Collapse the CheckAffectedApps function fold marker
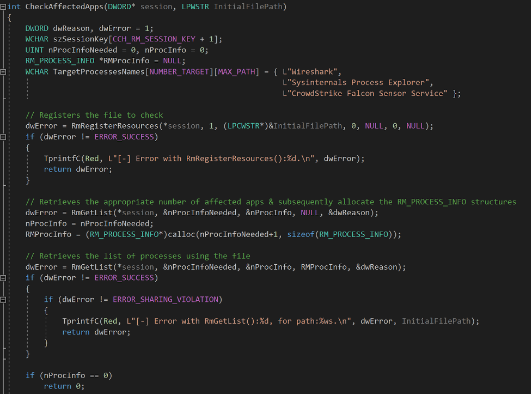The image size is (532, 395). point(3,7)
